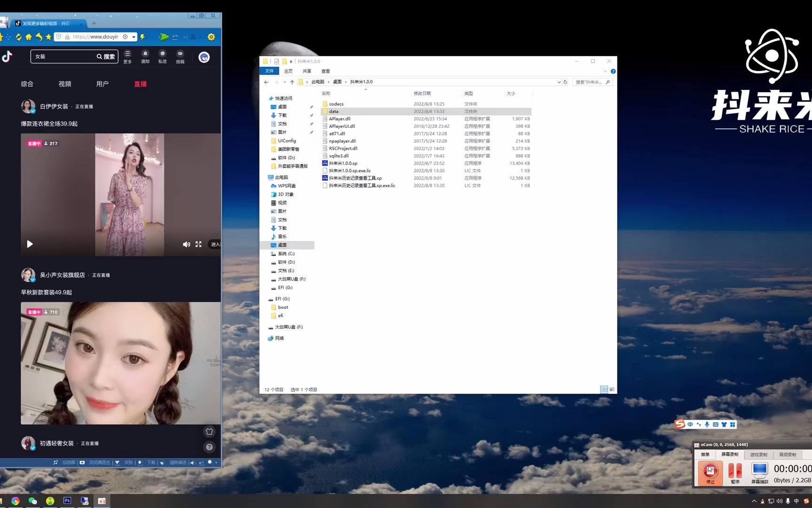
Task: Open the 文件 menu in Explorer
Action: (x=269, y=71)
